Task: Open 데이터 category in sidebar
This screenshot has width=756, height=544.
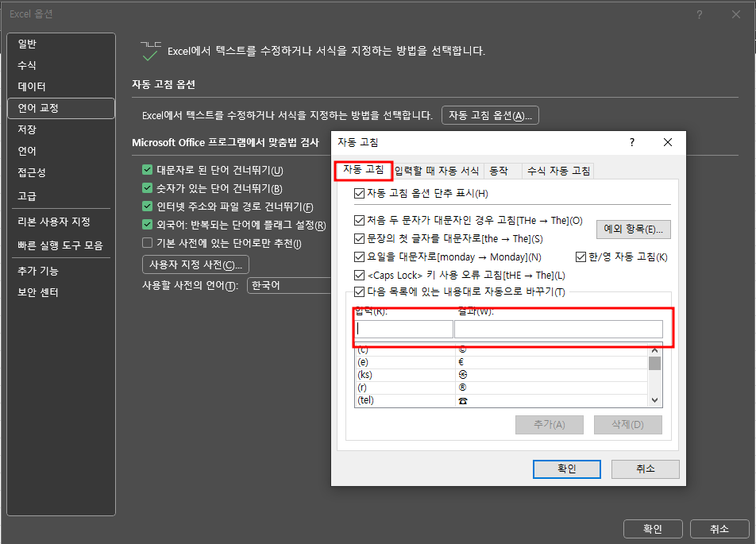Action: click(x=60, y=87)
